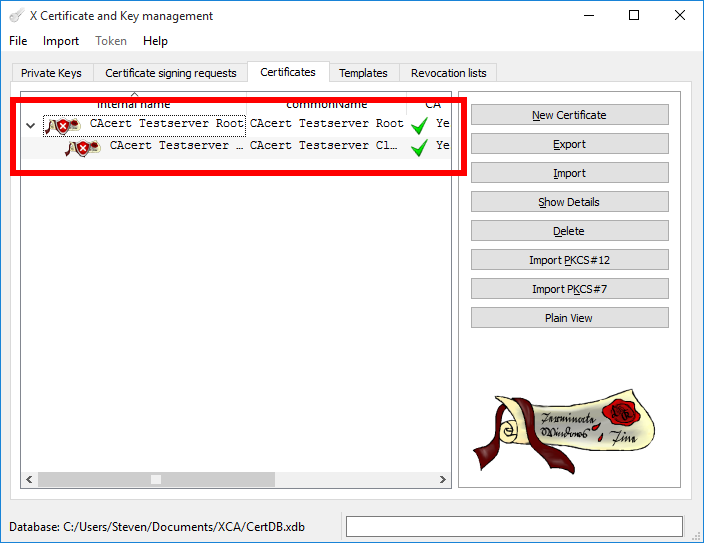Viewport: 704px width, 543px height.
Task: Click the child certificate's red-X icon
Action: point(84,148)
